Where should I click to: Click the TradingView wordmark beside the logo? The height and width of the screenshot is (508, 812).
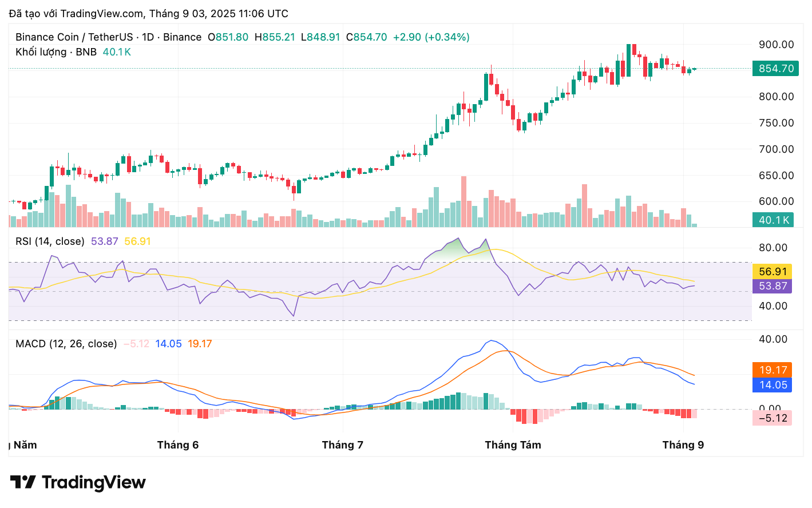coord(94,482)
